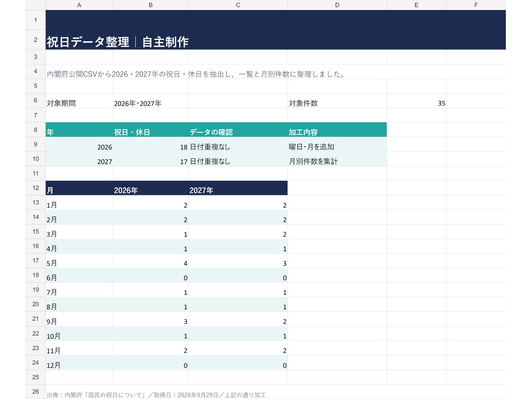Click the 6月 cell
Screen dimensions: 532x399
tap(79, 275)
